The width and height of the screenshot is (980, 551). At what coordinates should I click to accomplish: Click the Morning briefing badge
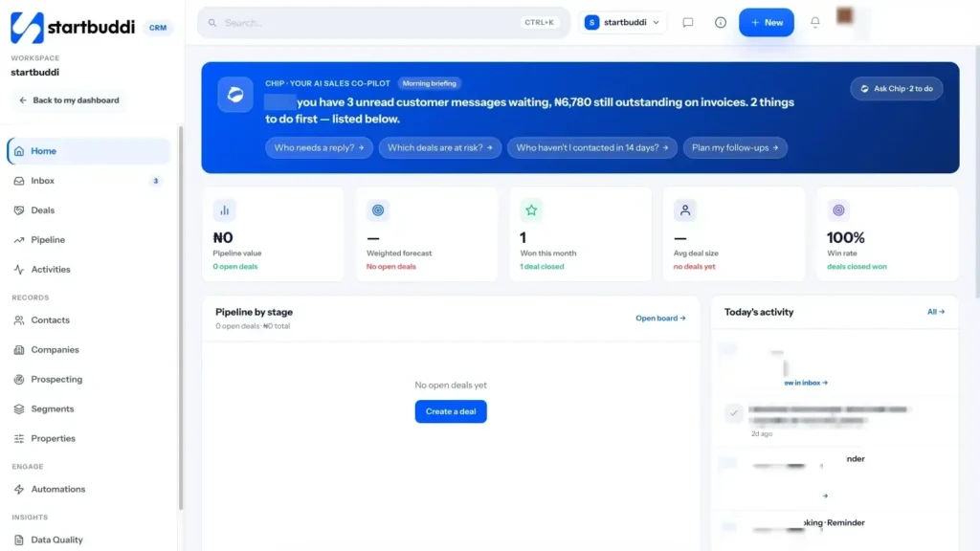(x=429, y=83)
